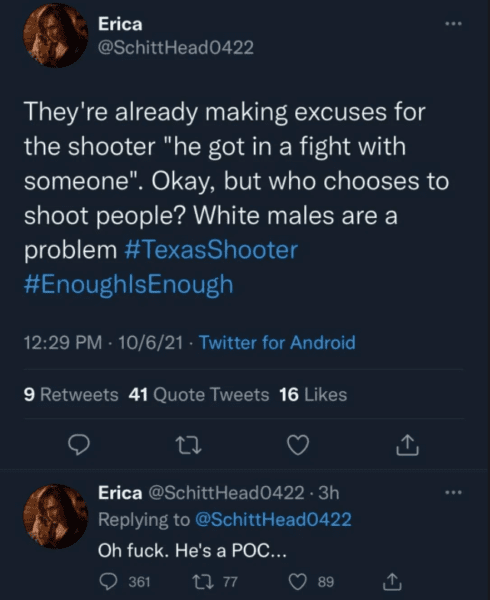Like the main tweet with heart icon

point(298,445)
